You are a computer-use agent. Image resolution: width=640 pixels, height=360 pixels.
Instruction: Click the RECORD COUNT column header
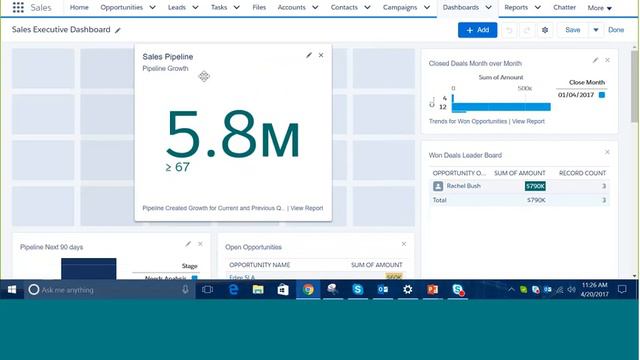[x=582, y=173]
